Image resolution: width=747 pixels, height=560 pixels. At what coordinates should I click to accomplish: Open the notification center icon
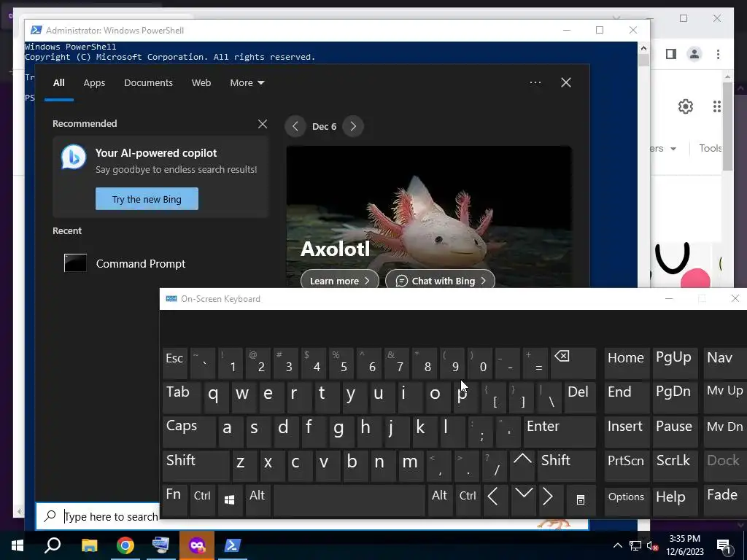pos(724,547)
